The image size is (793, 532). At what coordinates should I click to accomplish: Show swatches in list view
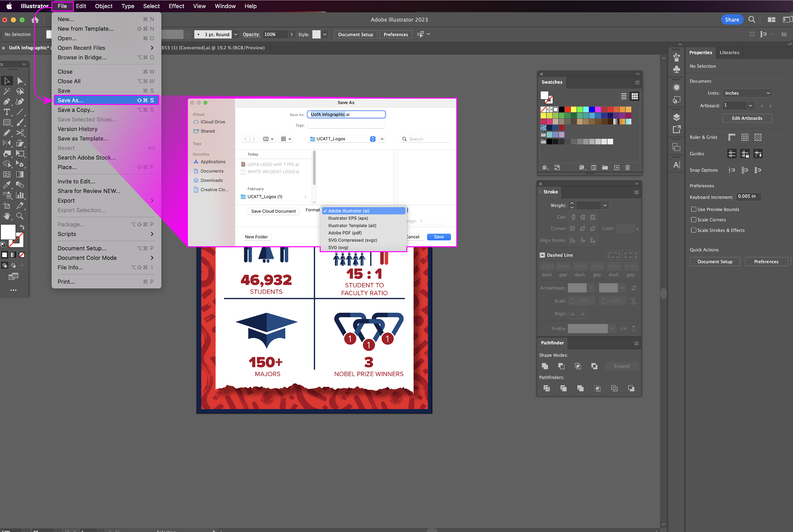point(623,96)
